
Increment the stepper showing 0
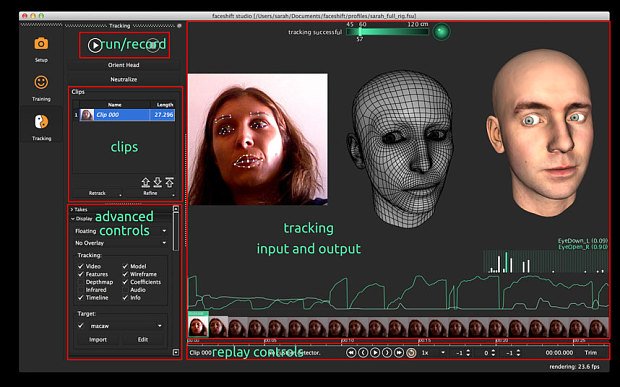pos(493,350)
